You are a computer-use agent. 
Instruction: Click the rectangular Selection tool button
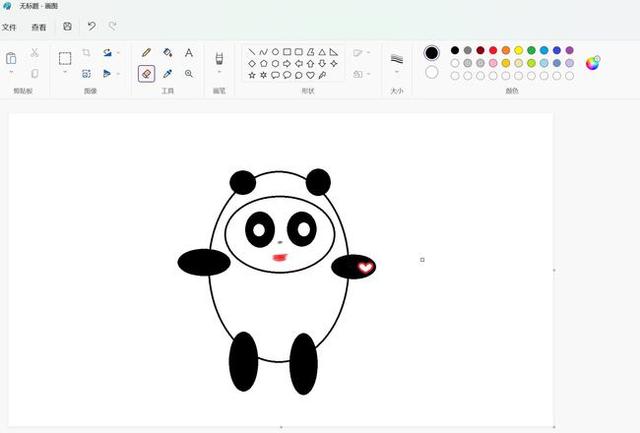(65, 58)
